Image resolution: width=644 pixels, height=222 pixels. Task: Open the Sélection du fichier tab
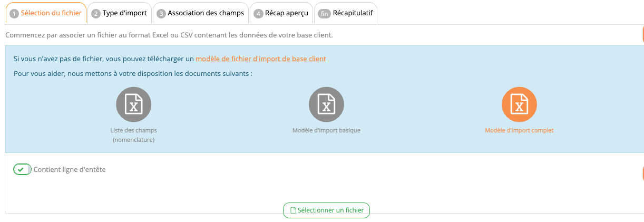coord(51,13)
